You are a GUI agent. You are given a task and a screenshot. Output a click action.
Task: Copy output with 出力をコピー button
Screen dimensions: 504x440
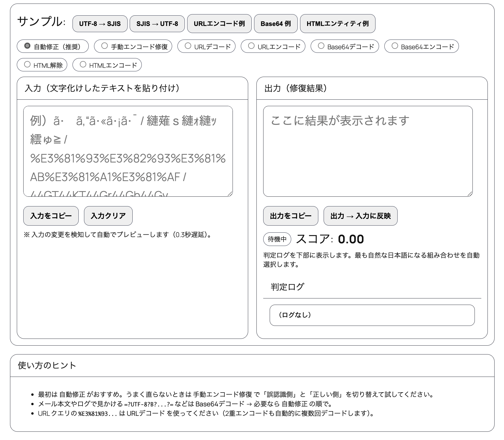pyautogui.click(x=291, y=216)
